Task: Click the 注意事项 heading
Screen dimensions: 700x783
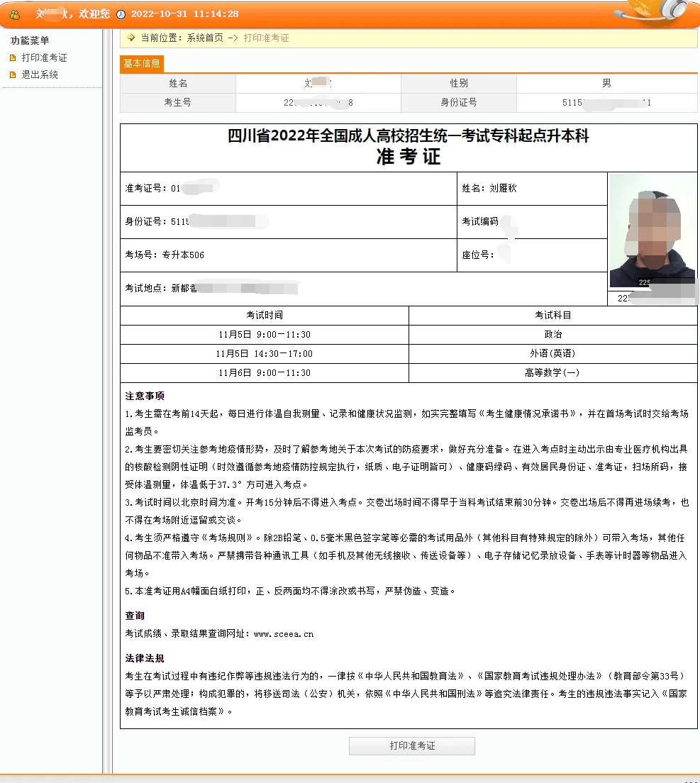Action: [x=145, y=396]
